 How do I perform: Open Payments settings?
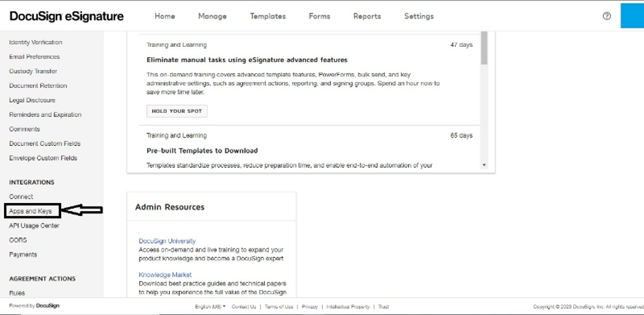pyautogui.click(x=23, y=254)
